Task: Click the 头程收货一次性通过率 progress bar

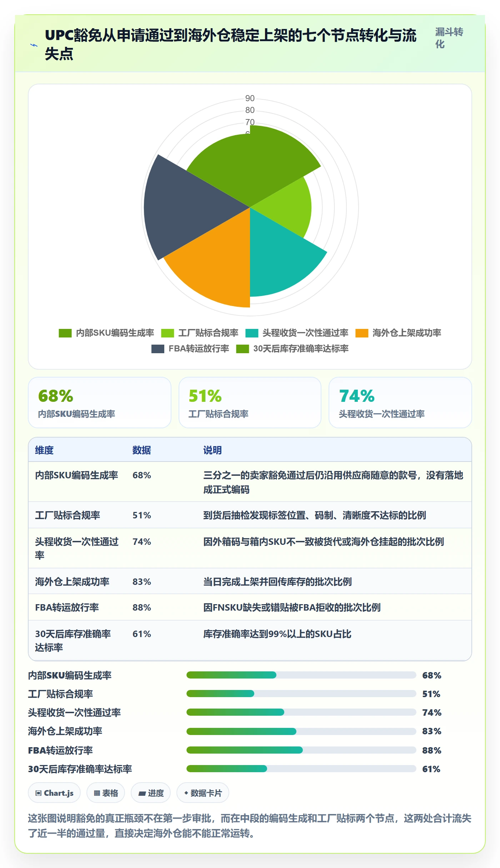Action: pos(301,712)
